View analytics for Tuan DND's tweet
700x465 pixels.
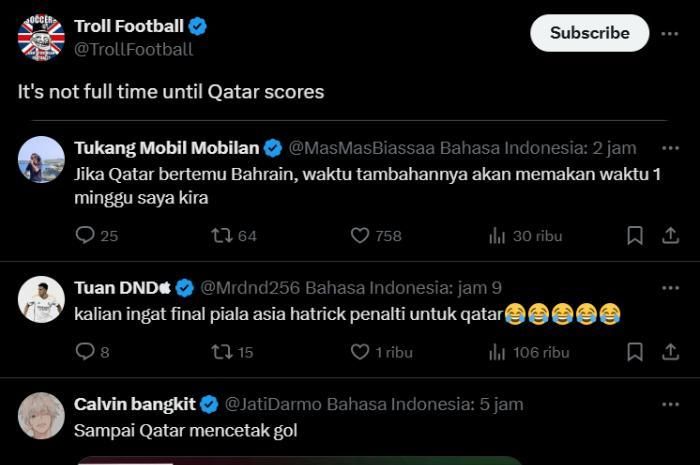point(497,351)
